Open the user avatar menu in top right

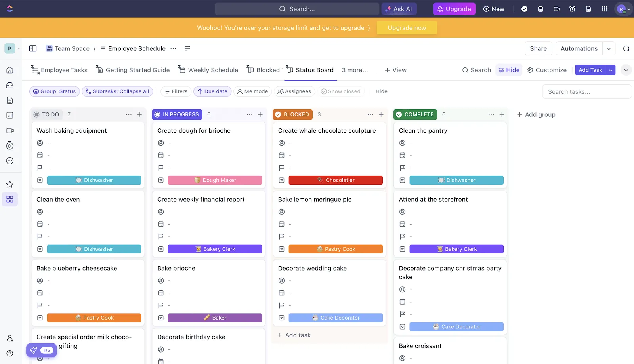click(x=623, y=9)
